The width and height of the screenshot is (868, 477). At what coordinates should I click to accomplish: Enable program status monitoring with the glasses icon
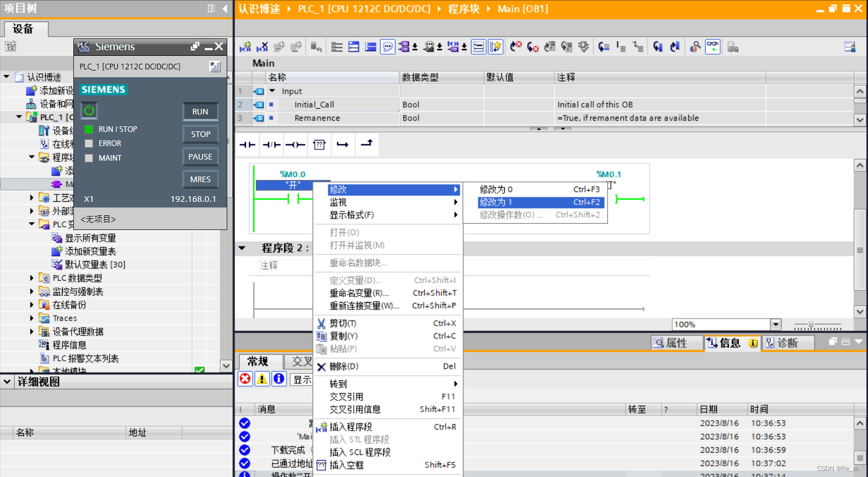[712, 46]
